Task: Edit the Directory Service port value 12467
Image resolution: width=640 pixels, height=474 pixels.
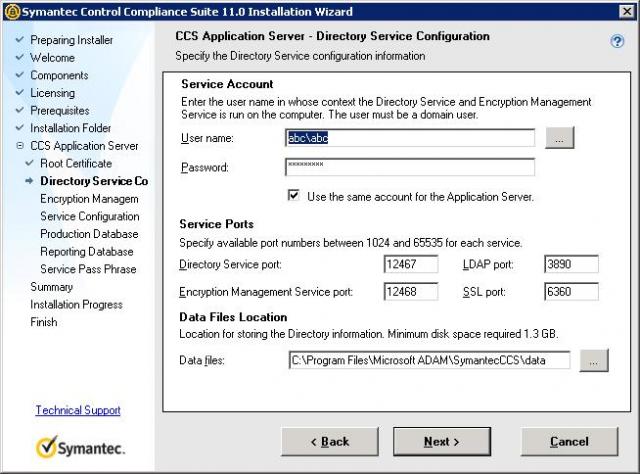Action: (411, 264)
